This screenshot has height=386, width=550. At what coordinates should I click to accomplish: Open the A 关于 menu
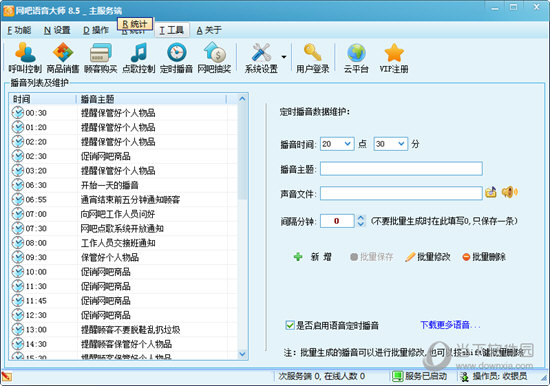209,31
